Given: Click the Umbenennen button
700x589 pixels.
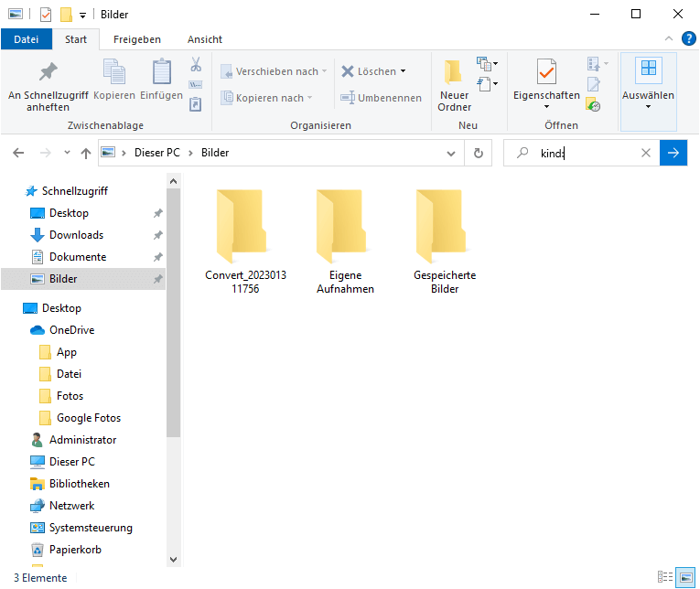Looking at the screenshot, I should point(381,98).
